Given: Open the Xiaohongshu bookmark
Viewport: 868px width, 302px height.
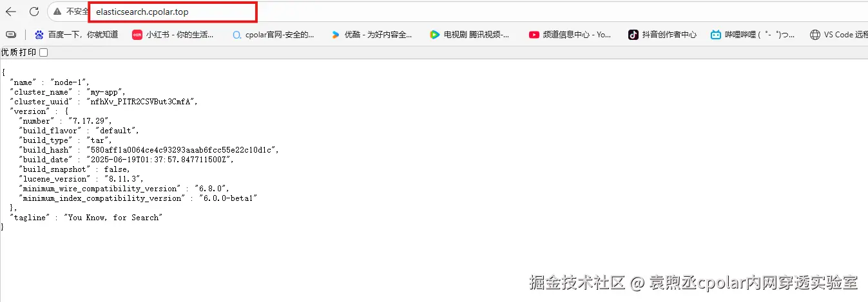Looking at the screenshot, I should point(173,35).
